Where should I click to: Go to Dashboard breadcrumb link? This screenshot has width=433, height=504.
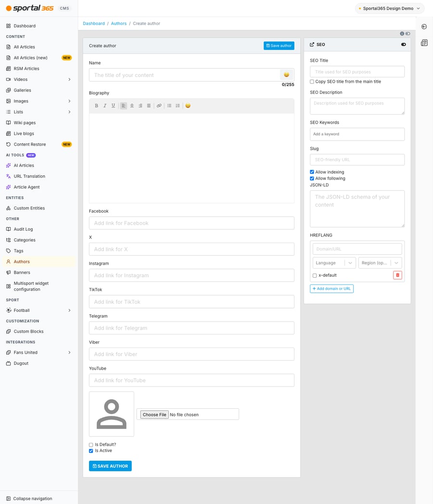(x=94, y=24)
